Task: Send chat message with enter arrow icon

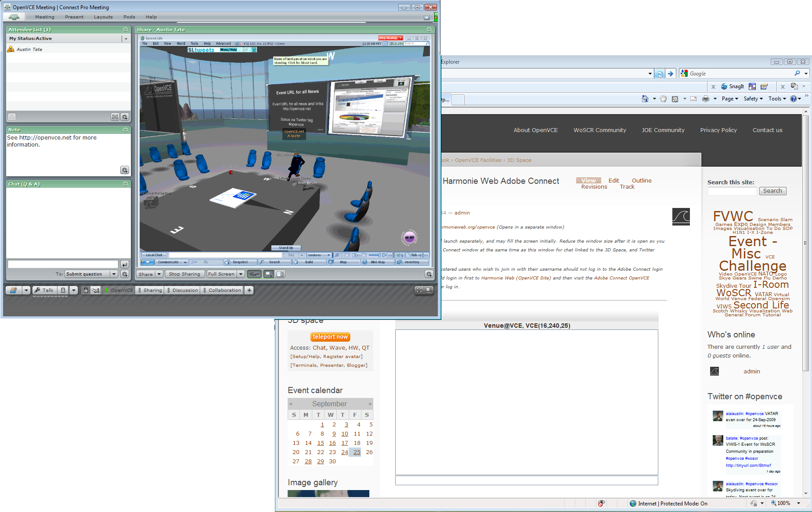Action: (125, 265)
